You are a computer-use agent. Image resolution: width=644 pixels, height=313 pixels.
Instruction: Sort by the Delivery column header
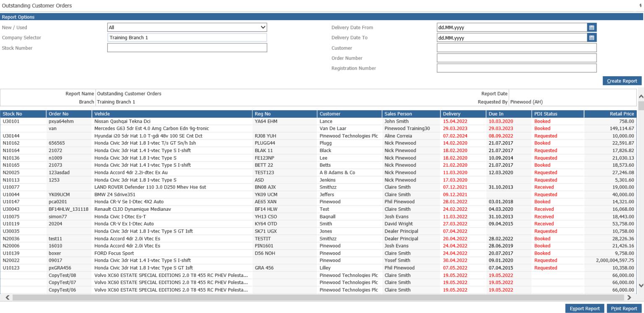[x=463, y=114]
